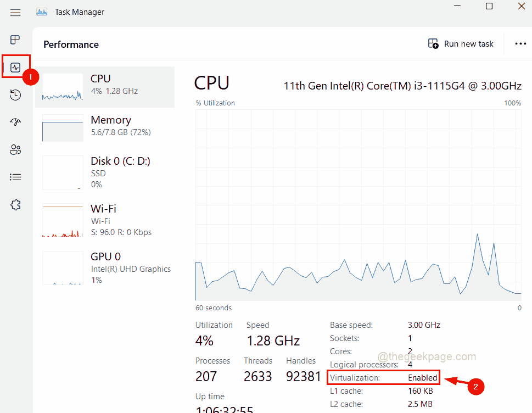This screenshot has width=532, height=413.
Task: Select the CPU performance entry
Action: pos(110,87)
